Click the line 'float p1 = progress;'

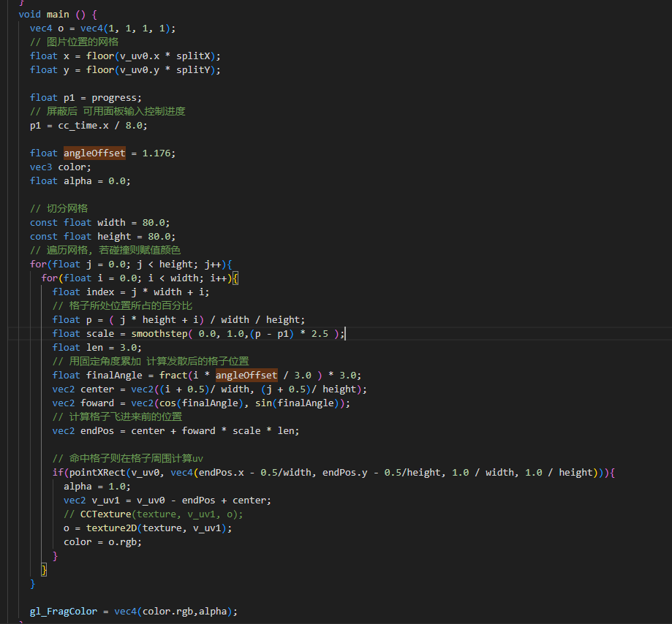[x=86, y=98]
